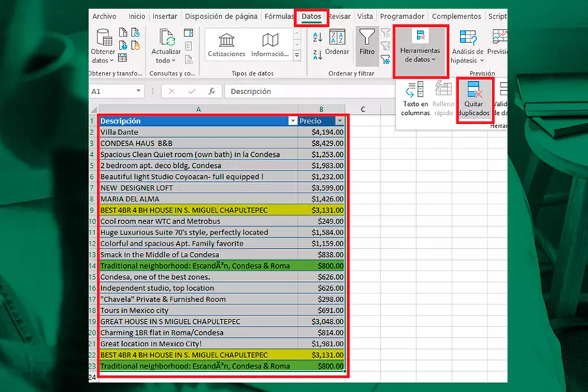588x392 pixels.
Task: Click the From web globe file icon
Action: 123,45
